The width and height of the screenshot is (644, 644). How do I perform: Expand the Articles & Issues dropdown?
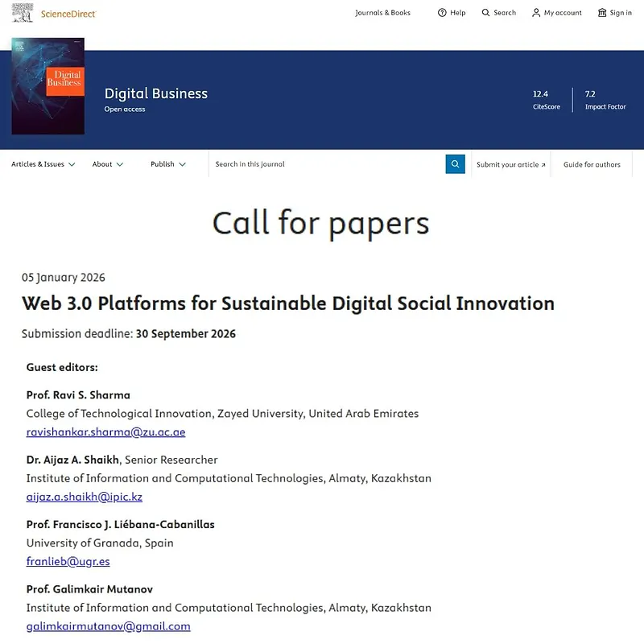coord(43,163)
